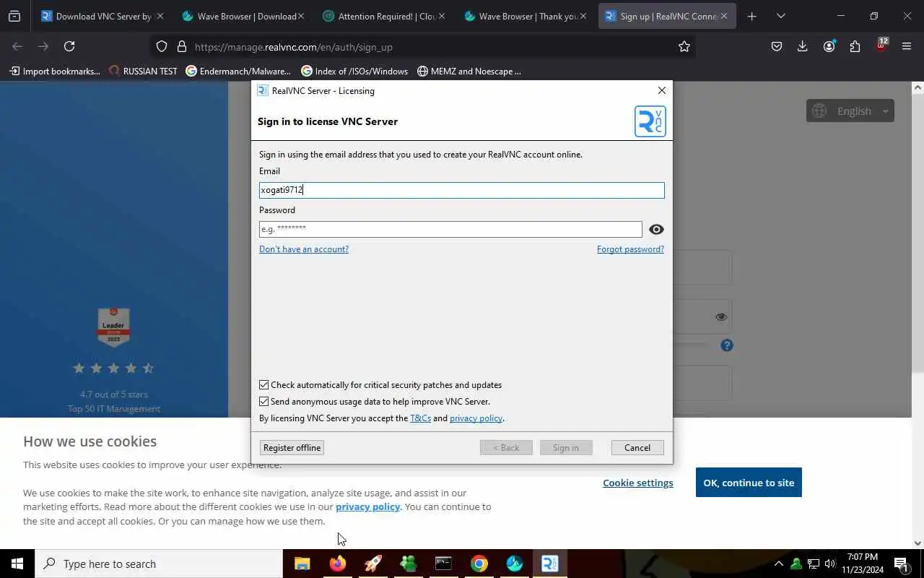Uncheck send anonymous usage data

click(264, 402)
